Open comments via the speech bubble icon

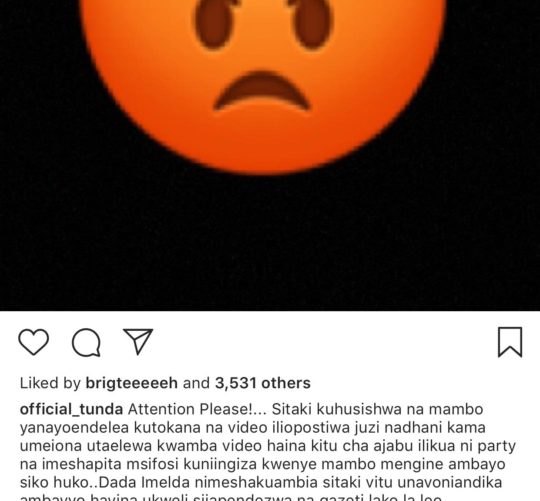pos(86,342)
